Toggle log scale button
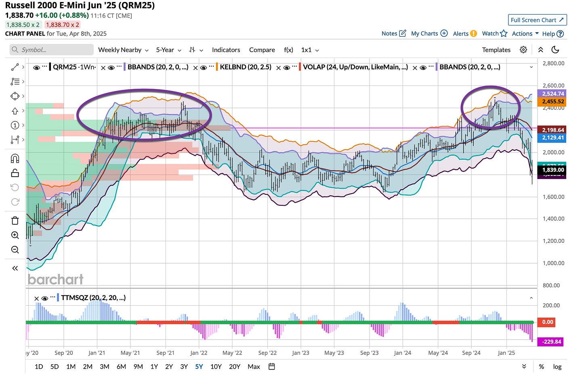This screenshot has height=388, width=588. point(557,367)
